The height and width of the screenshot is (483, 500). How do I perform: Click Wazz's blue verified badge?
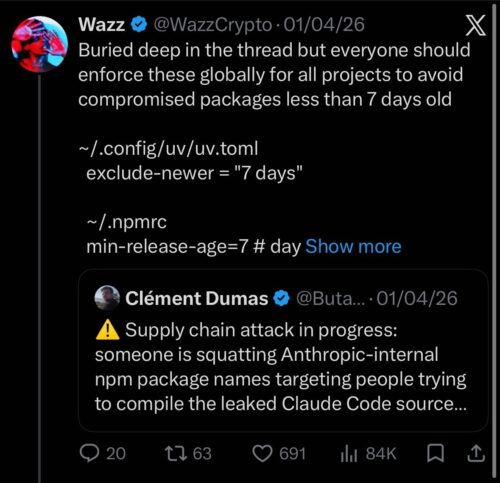click(x=138, y=25)
